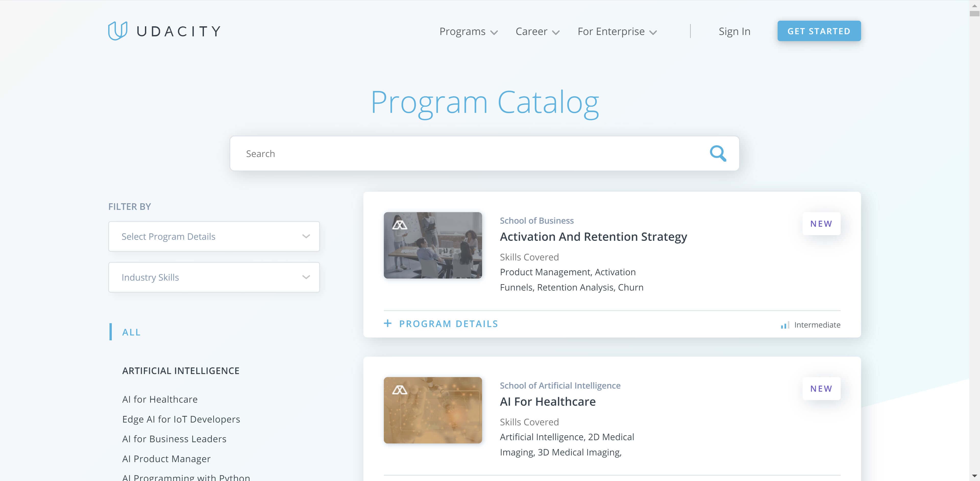
Task: Click the AI For Healthcare program thumbnail
Action: tap(433, 410)
